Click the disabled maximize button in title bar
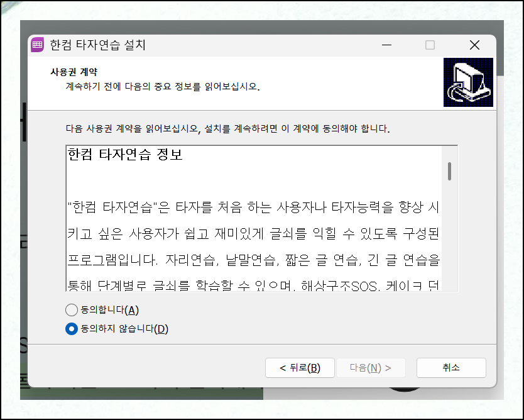Image resolution: width=524 pixels, height=420 pixels. [430, 45]
